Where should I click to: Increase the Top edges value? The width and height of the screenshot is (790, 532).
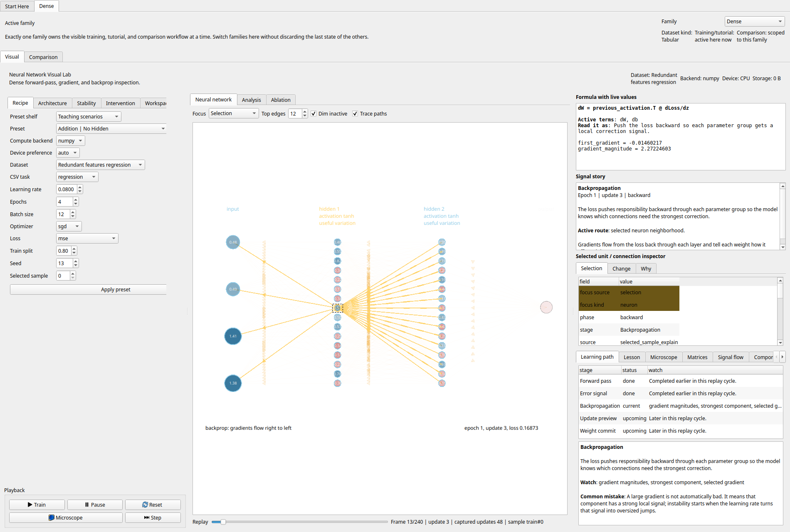tap(305, 111)
